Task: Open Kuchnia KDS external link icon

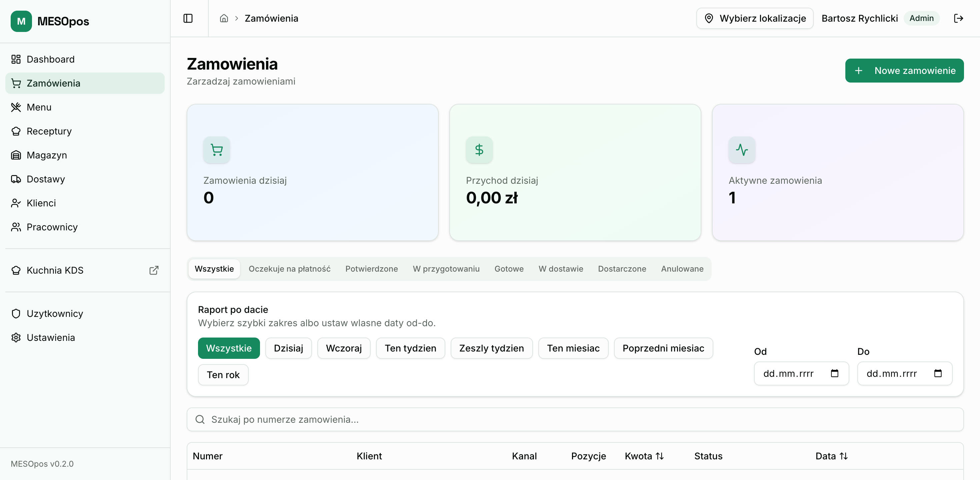Action: click(x=154, y=270)
